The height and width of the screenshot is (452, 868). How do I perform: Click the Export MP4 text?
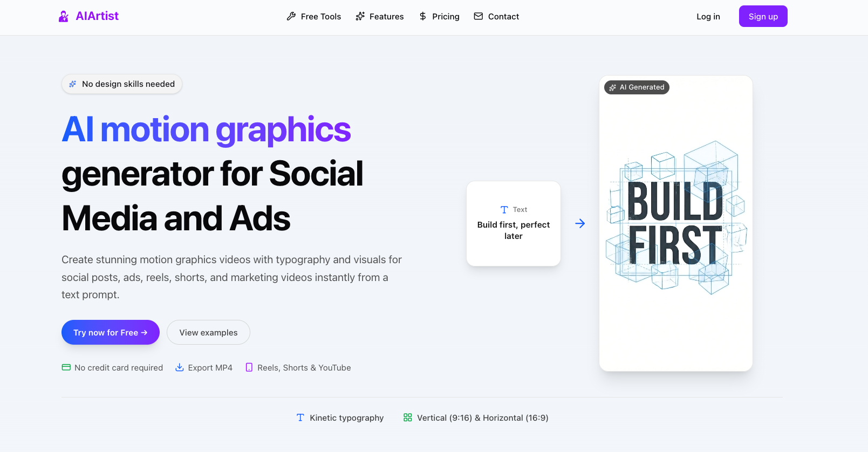tap(210, 368)
